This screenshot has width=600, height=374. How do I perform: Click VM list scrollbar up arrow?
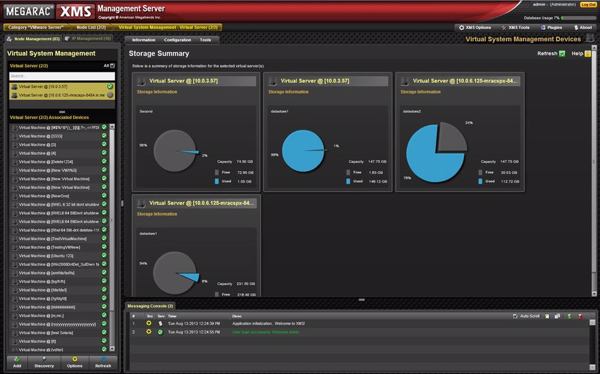pos(112,126)
